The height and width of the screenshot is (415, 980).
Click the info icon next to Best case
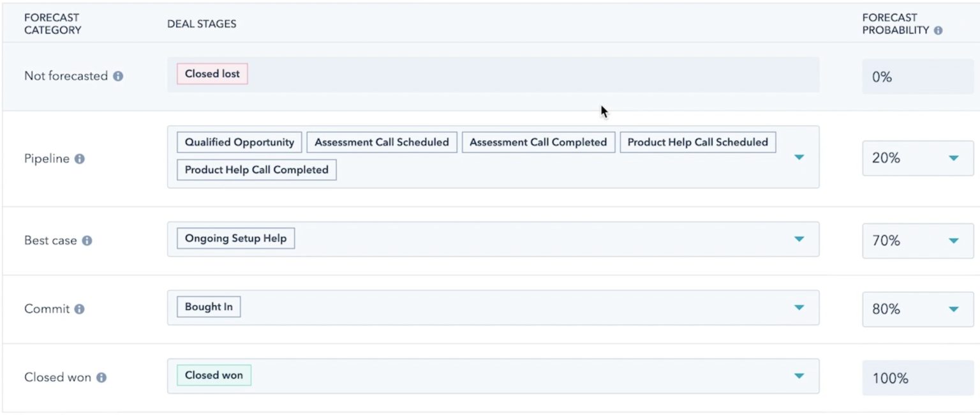click(87, 241)
